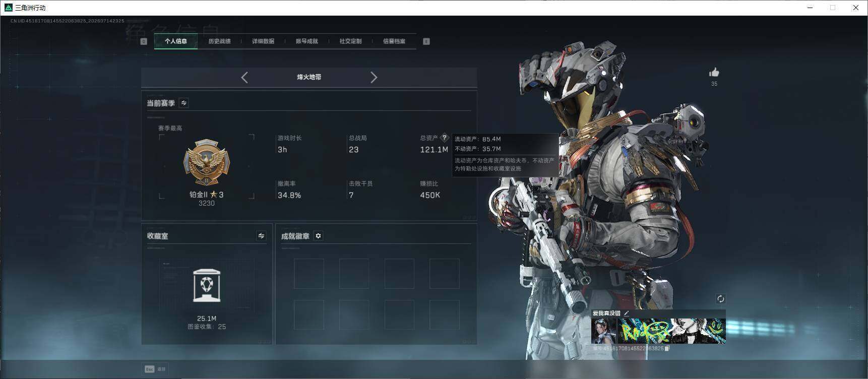
Task: Click the 赛季最高 label
Action: [170, 128]
